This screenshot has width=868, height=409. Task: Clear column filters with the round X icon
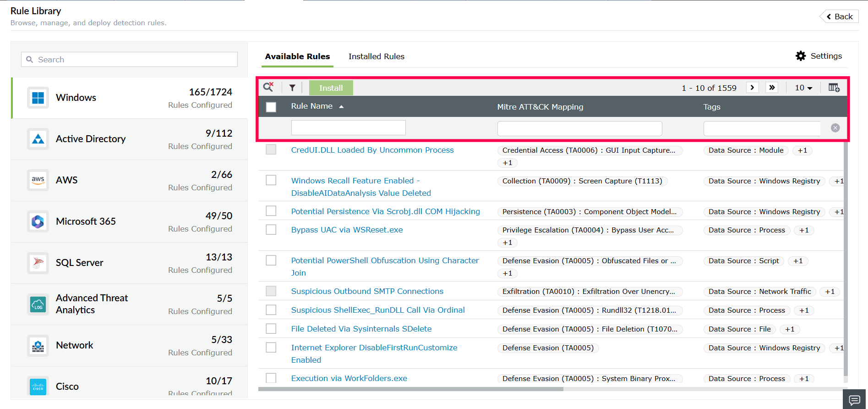click(835, 128)
